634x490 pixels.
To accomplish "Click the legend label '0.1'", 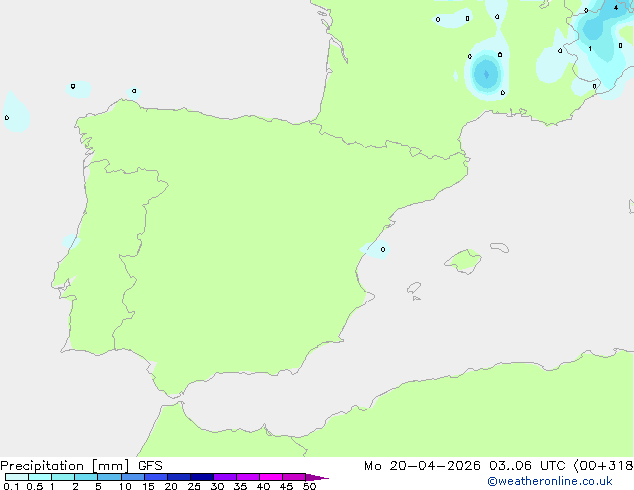I will pyautogui.click(x=11, y=486).
